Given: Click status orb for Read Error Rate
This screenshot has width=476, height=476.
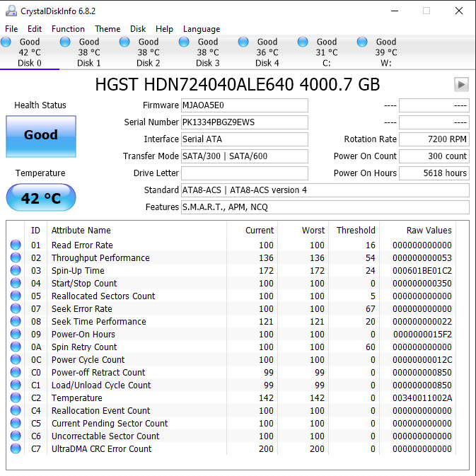Looking at the screenshot, I should [16, 245].
